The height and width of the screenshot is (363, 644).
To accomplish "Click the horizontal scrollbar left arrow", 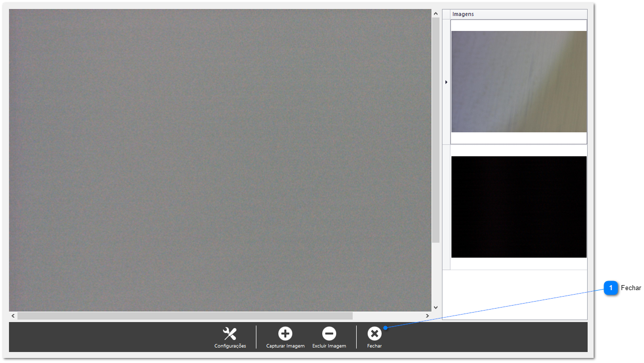I will click(13, 316).
